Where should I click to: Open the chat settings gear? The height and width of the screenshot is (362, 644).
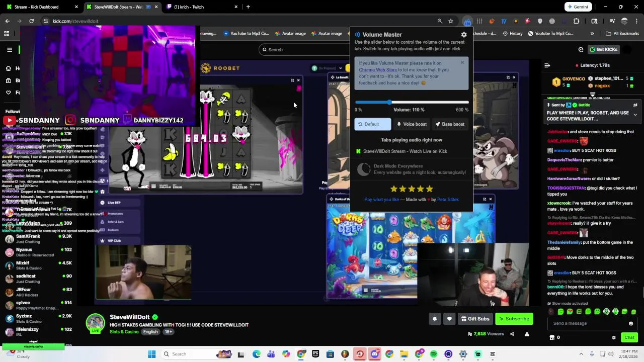pos(613,338)
